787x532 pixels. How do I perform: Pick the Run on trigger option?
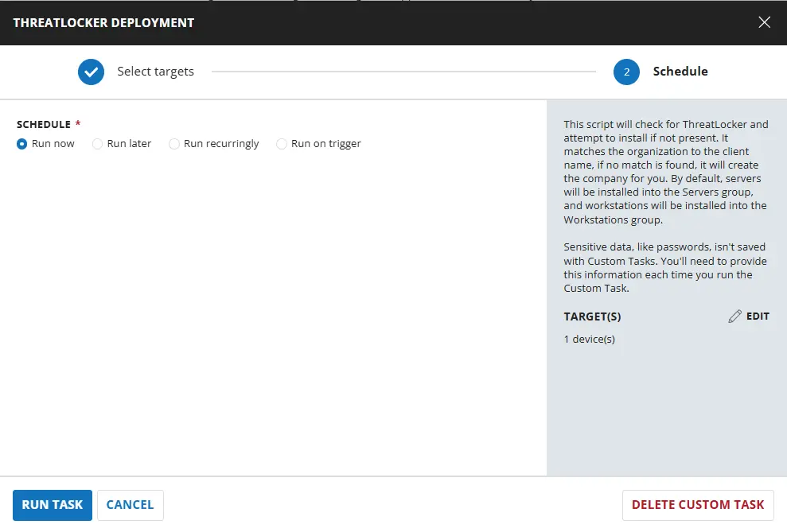point(282,144)
